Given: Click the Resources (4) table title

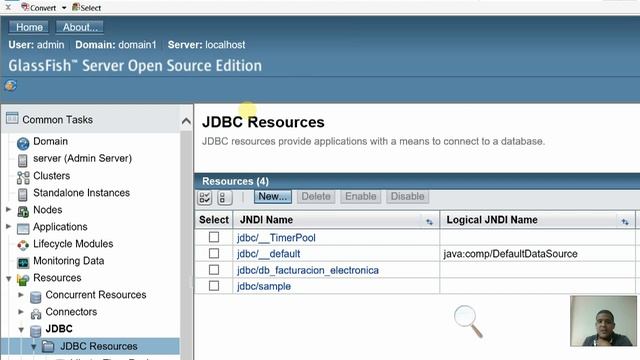Looking at the screenshot, I should 235,181.
